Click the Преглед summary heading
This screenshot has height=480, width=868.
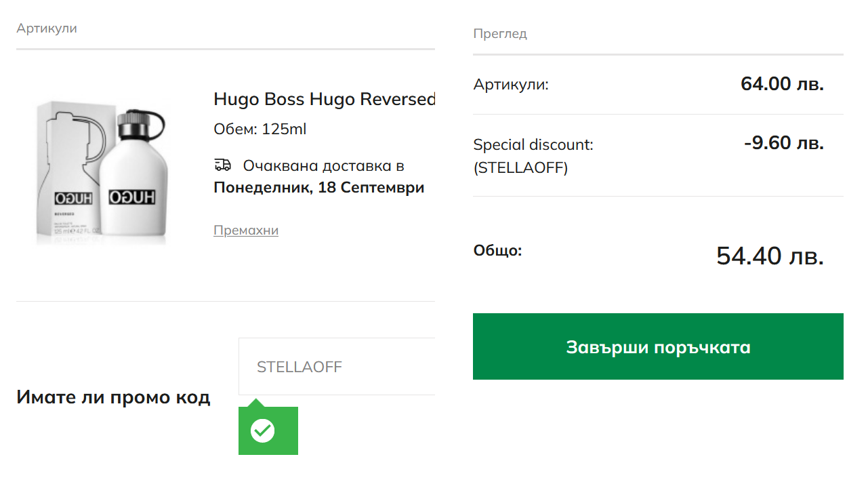500,34
